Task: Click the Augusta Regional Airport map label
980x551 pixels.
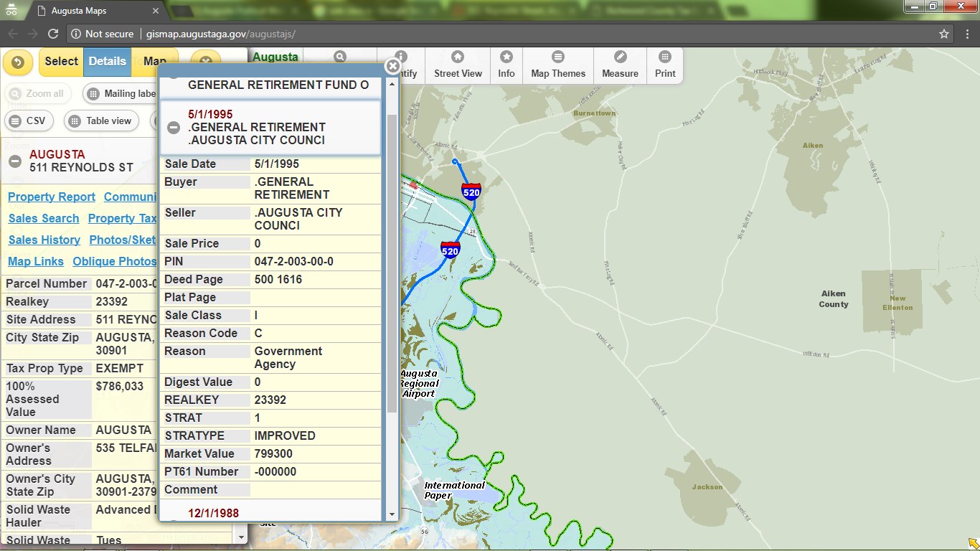Action: coord(419,383)
